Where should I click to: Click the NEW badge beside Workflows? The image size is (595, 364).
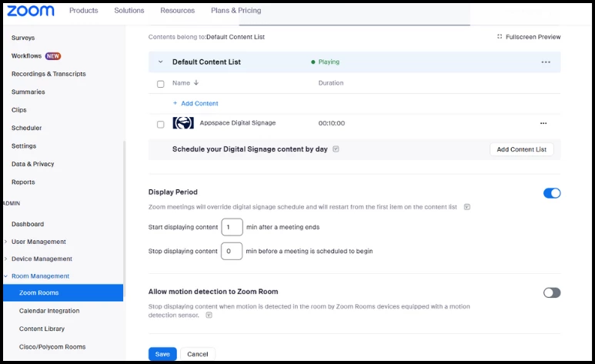click(x=53, y=56)
